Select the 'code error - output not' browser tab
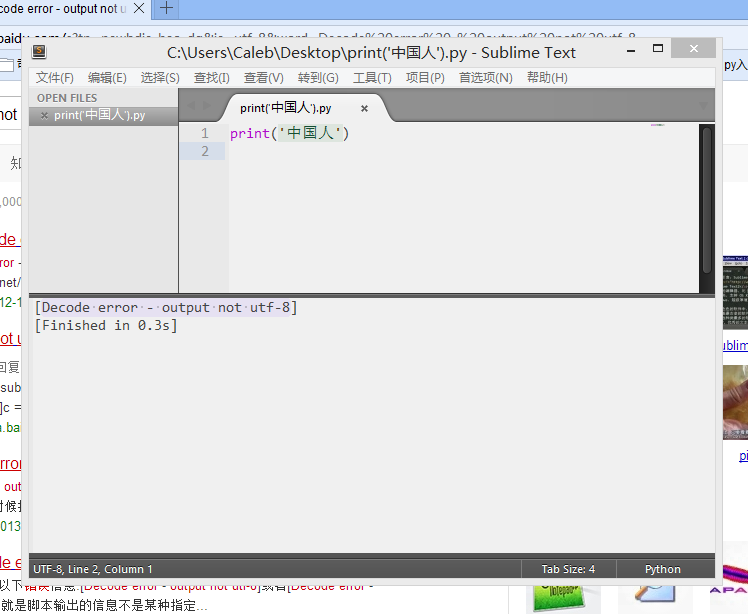This screenshot has width=748, height=614. (x=65, y=9)
